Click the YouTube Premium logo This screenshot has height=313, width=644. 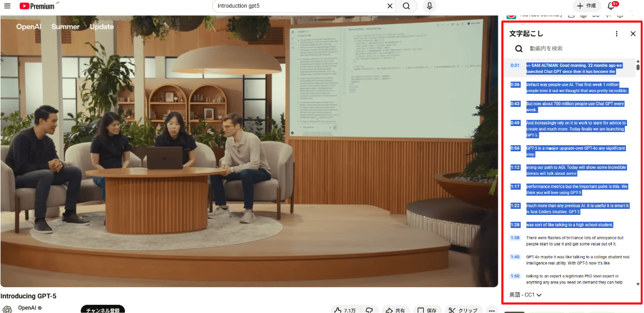click(x=37, y=6)
